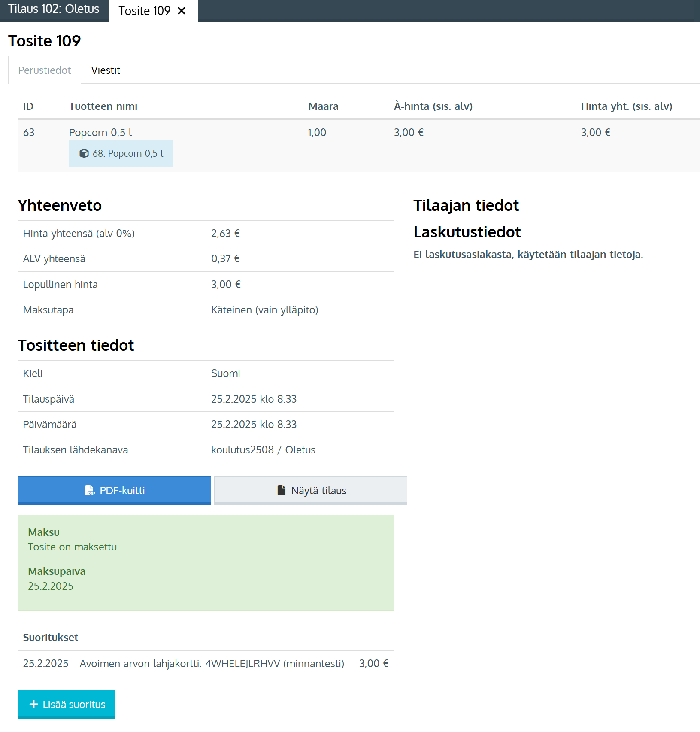This screenshot has height=732, width=700.
Task: Select Käteinen (vain ylläpito) payment method
Action: (265, 310)
